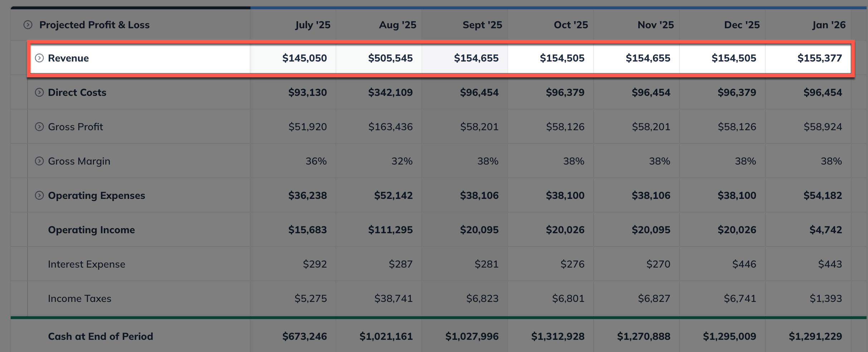Click the chevron icon beside Gross Margin
The height and width of the screenshot is (352, 868).
click(39, 161)
